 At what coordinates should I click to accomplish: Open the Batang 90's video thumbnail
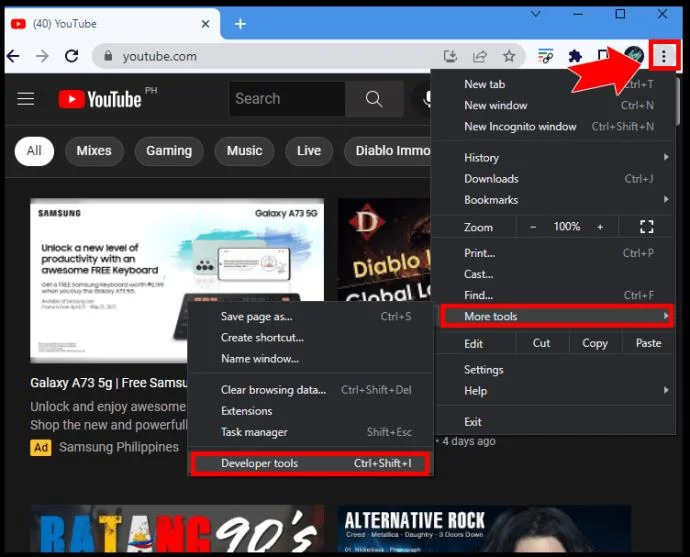click(x=177, y=529)
